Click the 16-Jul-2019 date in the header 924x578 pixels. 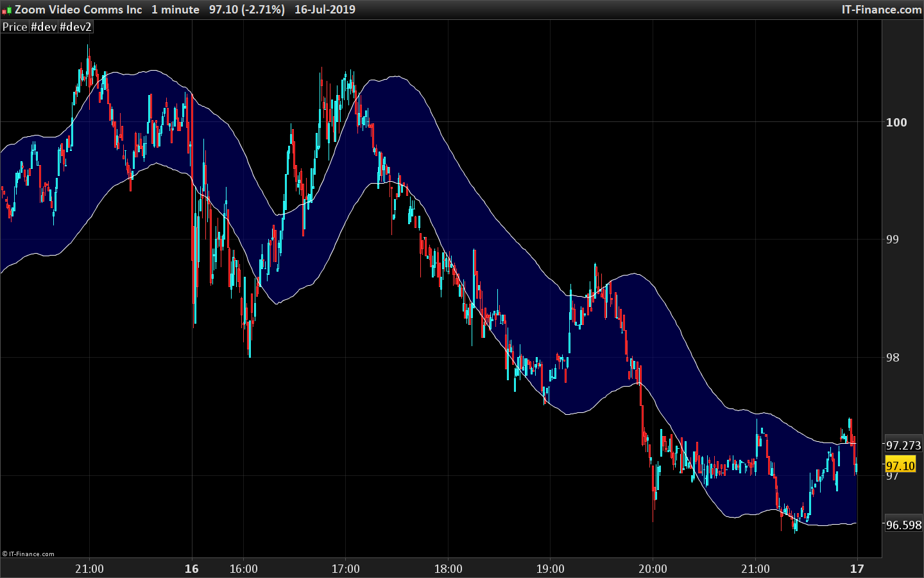[325, 10]
